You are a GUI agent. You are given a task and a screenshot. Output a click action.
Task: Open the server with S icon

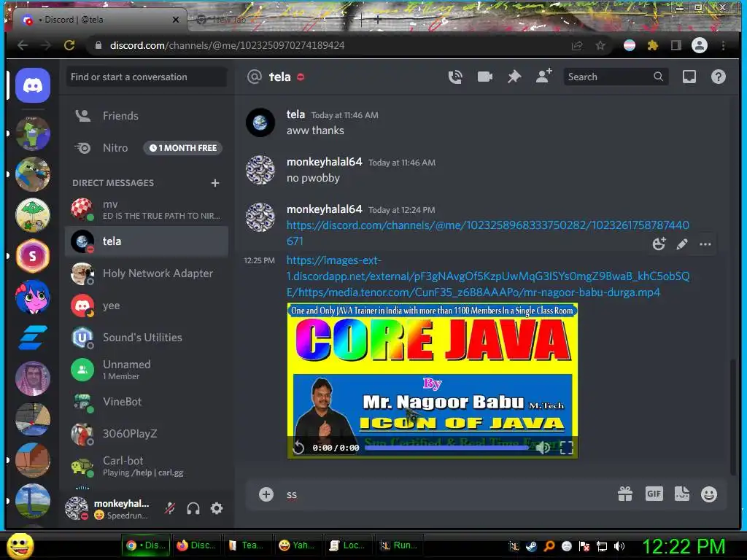[x=32, y=256]
